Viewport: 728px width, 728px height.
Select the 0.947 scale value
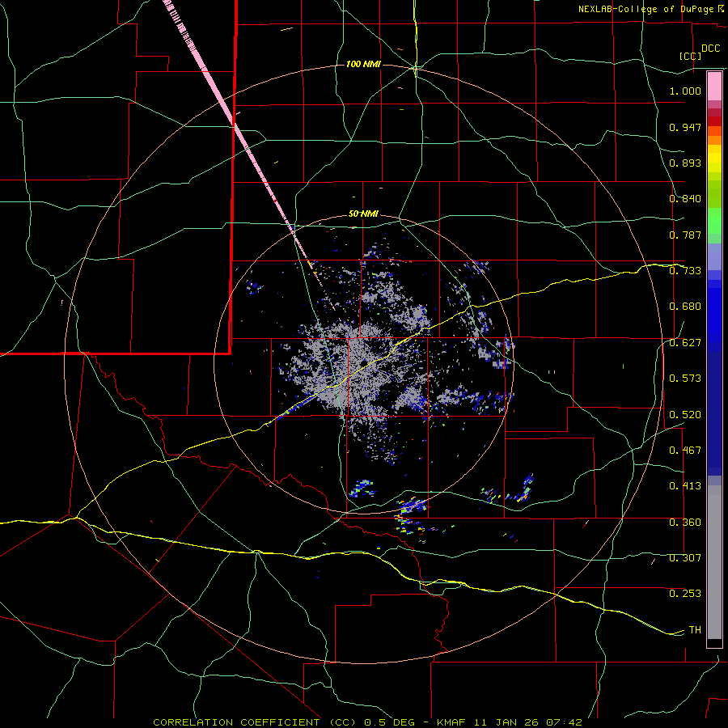pos(685,127)
